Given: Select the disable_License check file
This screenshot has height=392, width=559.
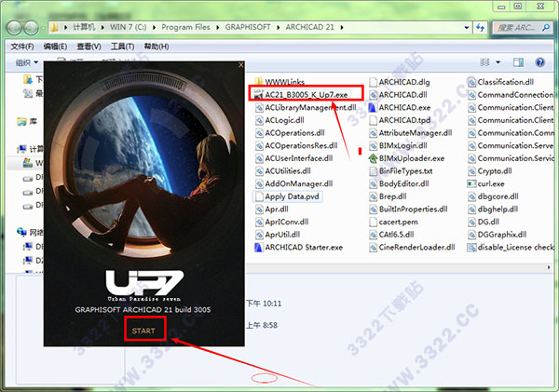Looking at the screenshot, I should (511, 248).
